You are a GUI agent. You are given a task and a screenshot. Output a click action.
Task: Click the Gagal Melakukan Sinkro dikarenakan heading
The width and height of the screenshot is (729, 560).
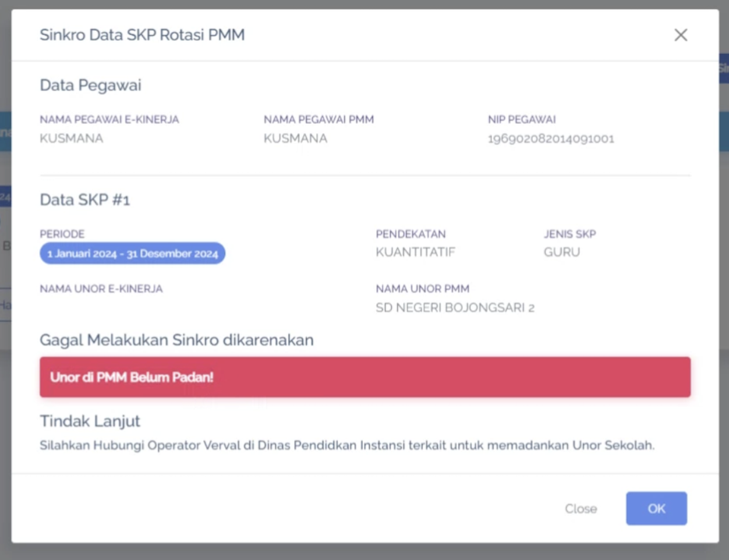click(x=176, y=340)
